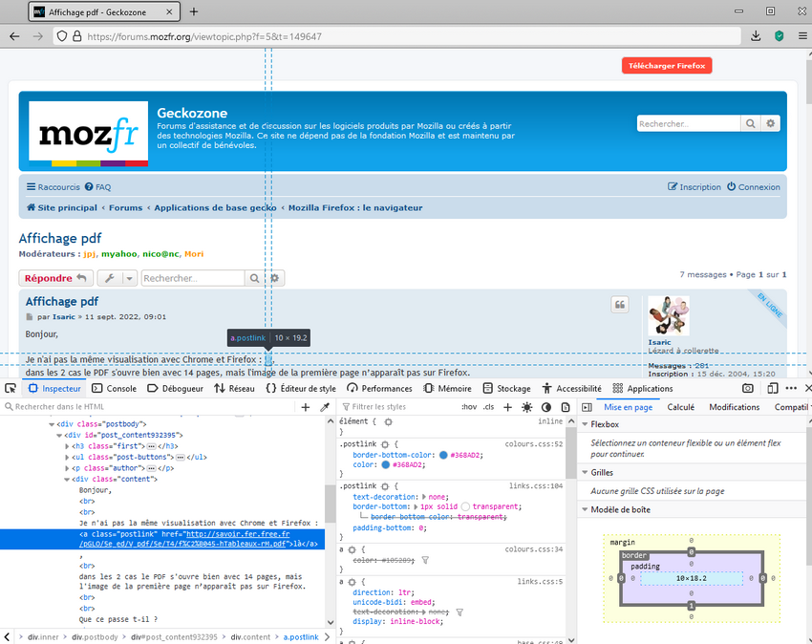Open the screenshot camera tool
The image size is (812, 644).
click(x=747, y=389)
